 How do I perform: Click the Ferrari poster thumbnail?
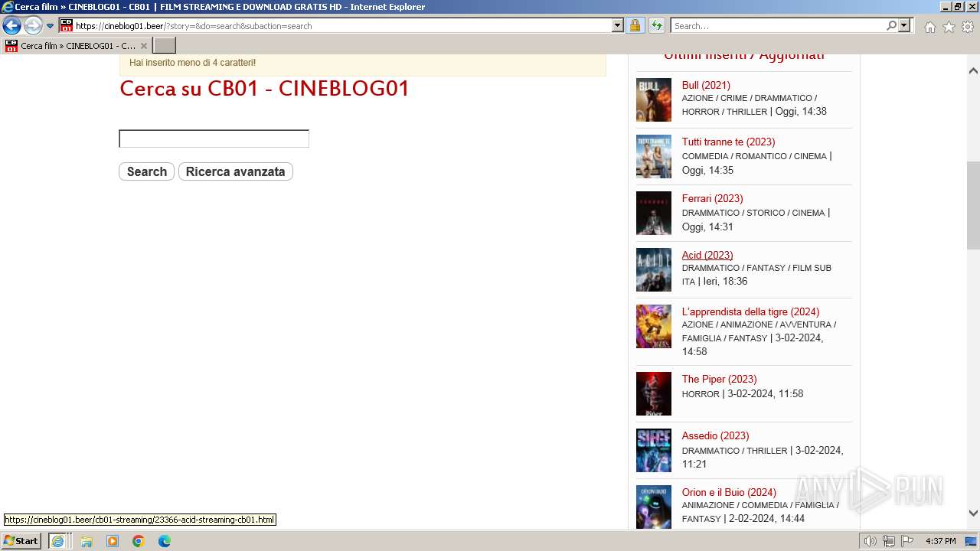(x=654, y=213)
